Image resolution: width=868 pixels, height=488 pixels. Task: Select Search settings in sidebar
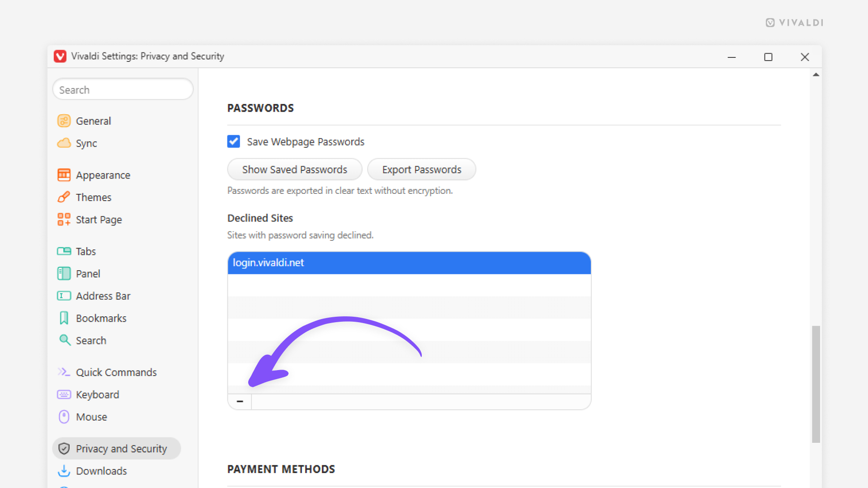[91, 341]
